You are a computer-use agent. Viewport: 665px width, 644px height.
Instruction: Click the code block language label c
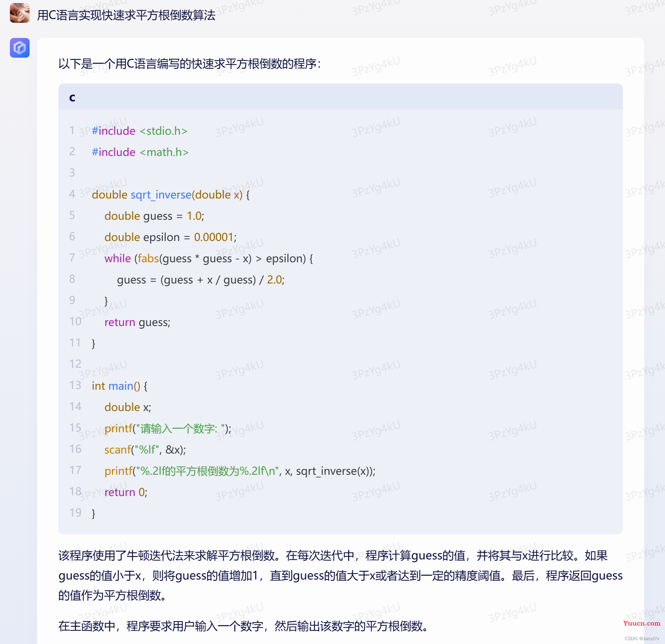pos(72,97)
